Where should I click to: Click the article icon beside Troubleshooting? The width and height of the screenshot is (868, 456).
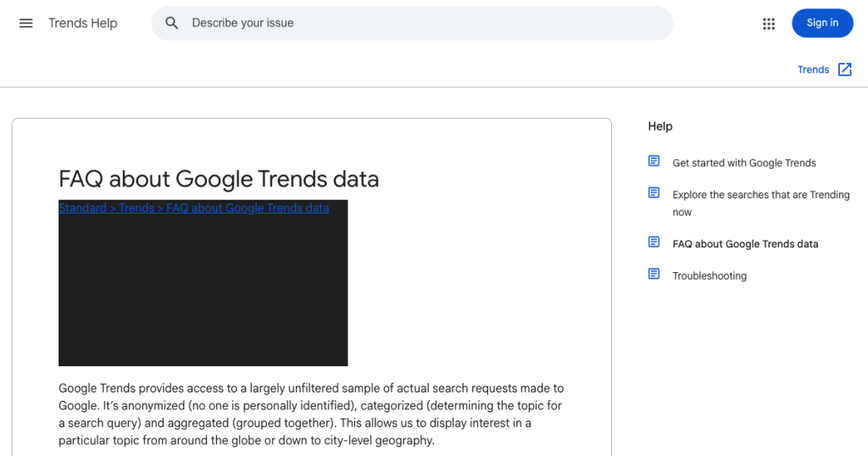click(654, 274)
